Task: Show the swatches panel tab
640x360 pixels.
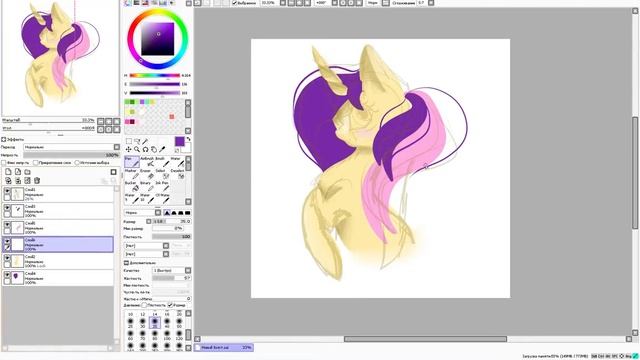Action: (x=162, y=2)
